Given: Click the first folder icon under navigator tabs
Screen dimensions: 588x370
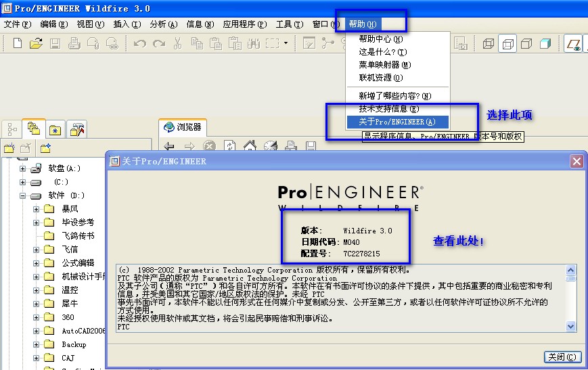Looking at the screenshot, I should 9,148.
